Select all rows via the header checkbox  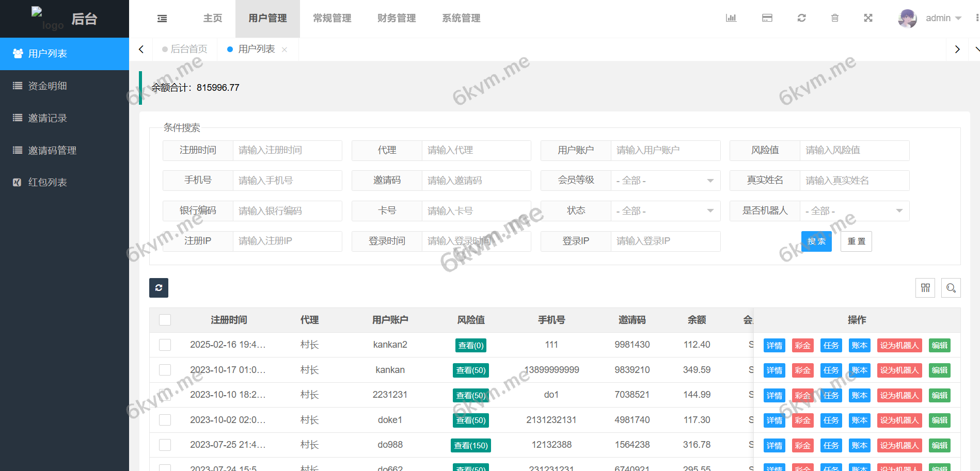pyautogui.click(x=165, y=320)
